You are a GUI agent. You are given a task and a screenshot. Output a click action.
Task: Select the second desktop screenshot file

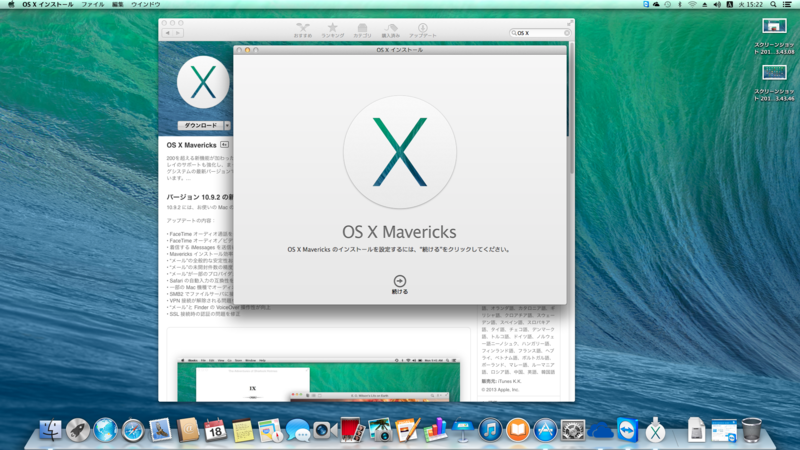pos(774,83)
